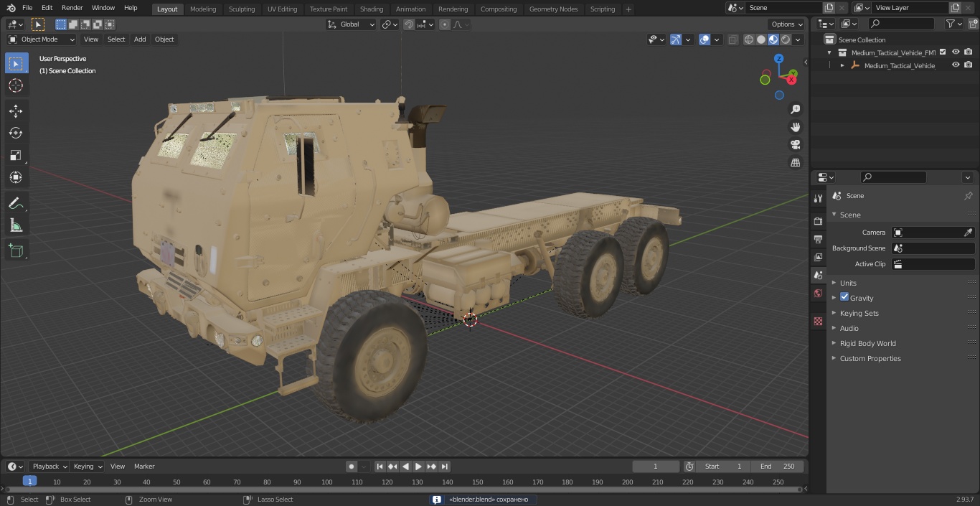
Task: Click the current frame field
Action: (x=656, y=467)
